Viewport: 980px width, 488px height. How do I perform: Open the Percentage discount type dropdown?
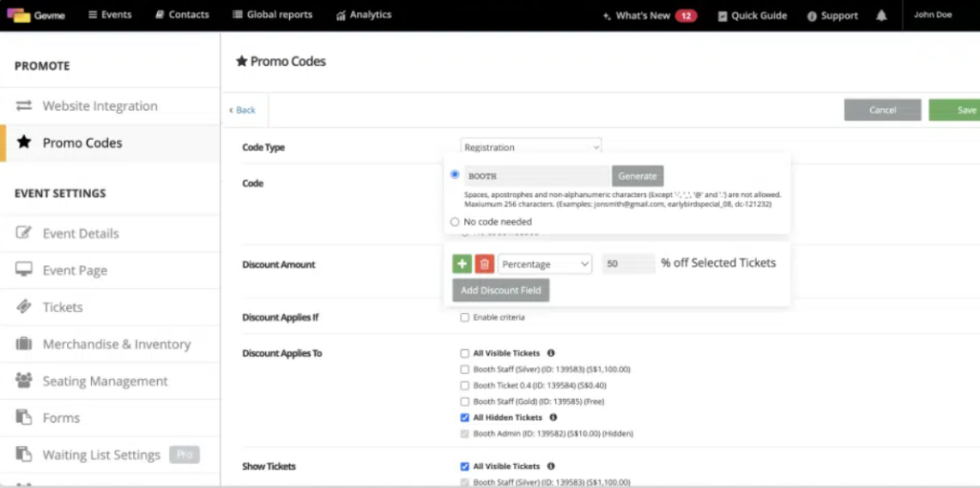coord(545,264)
